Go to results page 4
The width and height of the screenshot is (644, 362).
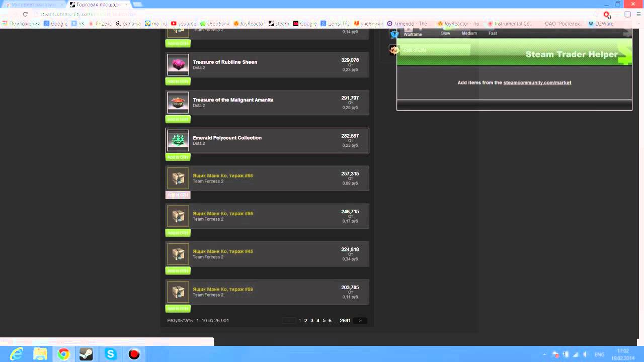(318, 320)
